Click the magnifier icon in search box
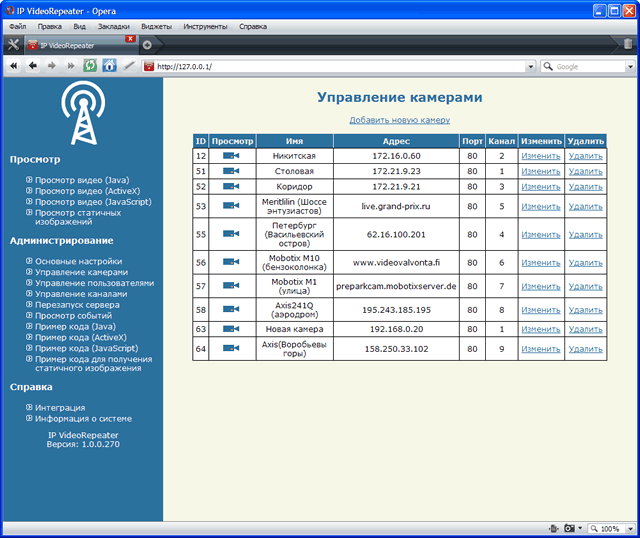The image size is (640, 538). [548, 66]
